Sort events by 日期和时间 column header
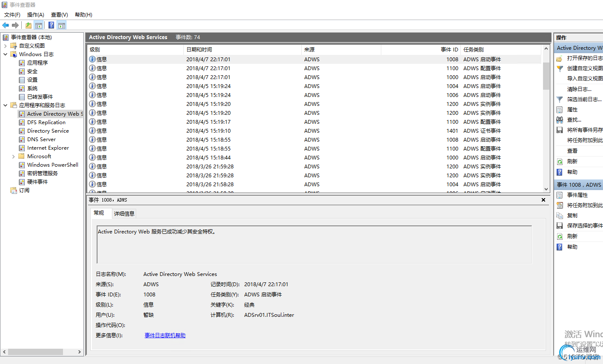Viewport: 603px width, 364px height. (243, 50)
